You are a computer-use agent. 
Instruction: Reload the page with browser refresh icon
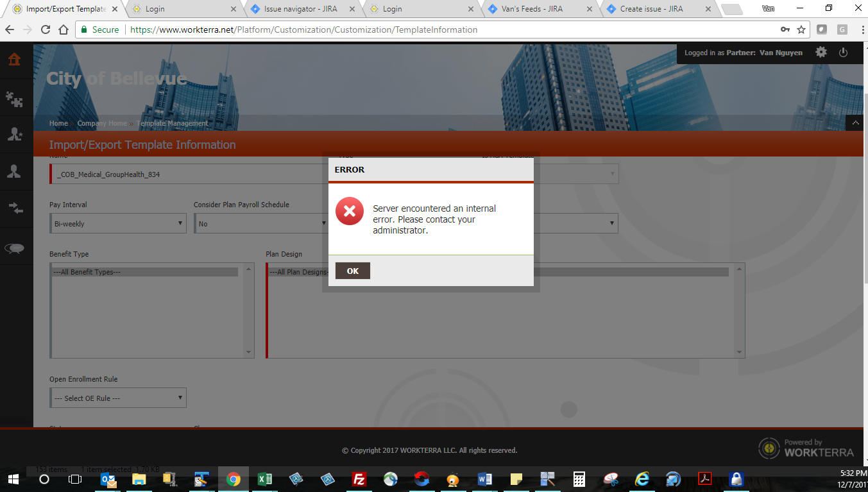(x=45, y=30)
